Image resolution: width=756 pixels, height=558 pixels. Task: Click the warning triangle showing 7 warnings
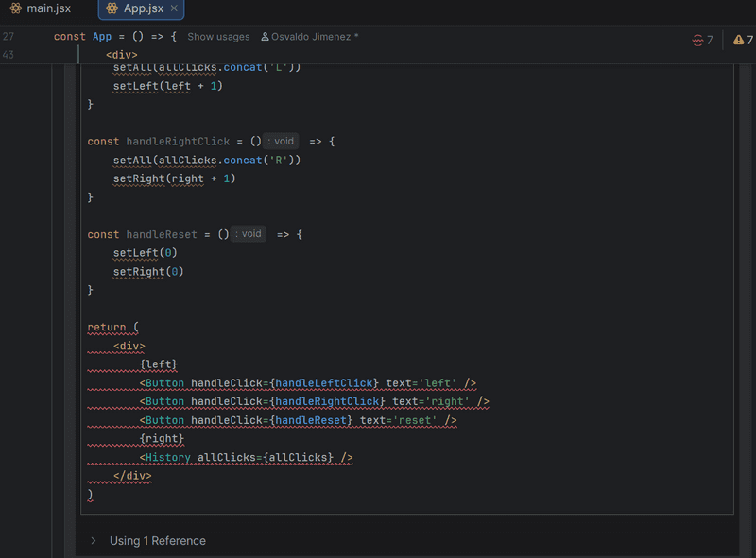click(x=744, y=40)
